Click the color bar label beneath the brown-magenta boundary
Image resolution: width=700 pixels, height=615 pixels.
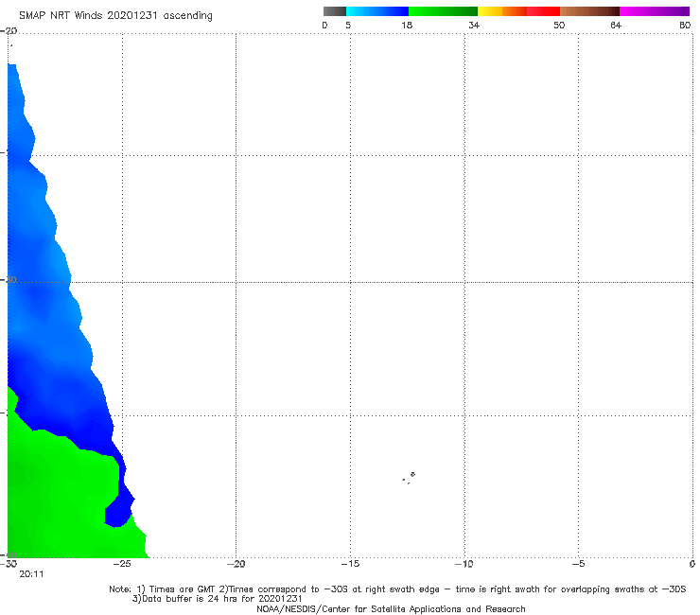coord(616,25)
